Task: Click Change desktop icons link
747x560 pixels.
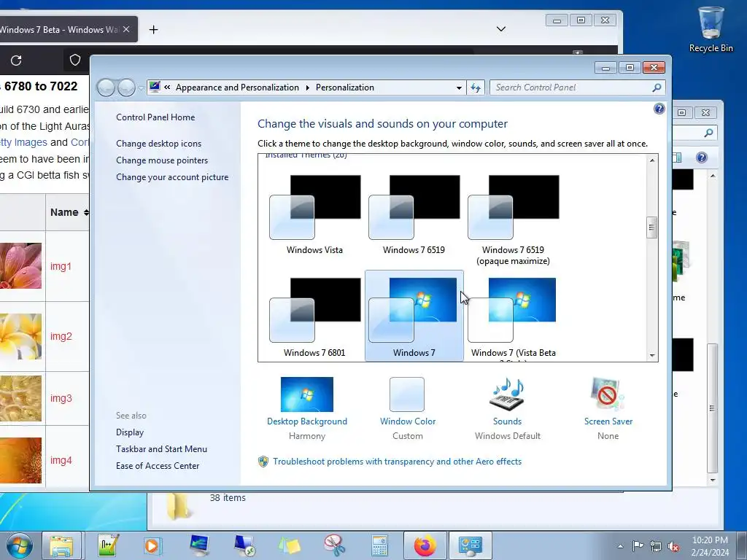Action: click(158, 144)
